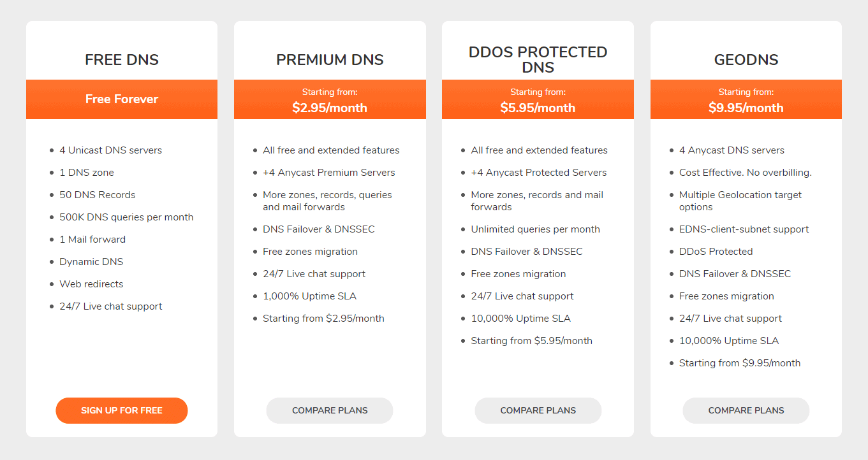Select the GEODNS plan heading
The image size is (868, 460).
746,59
